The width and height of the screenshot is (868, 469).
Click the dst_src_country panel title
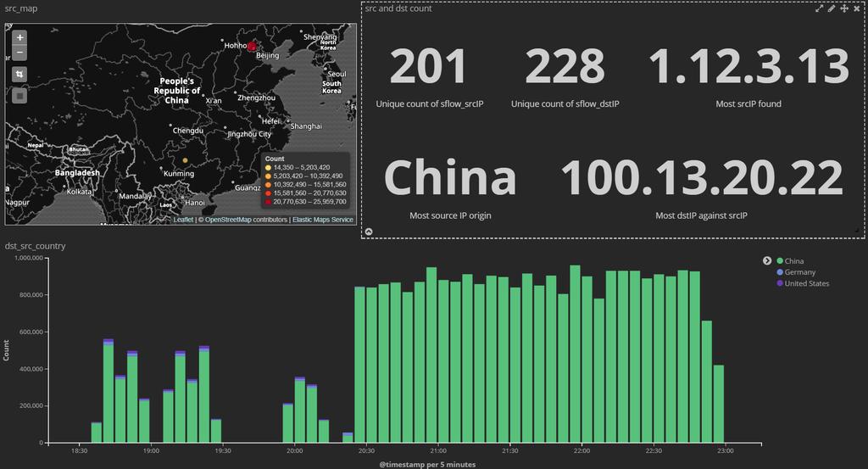click(35, 246)
